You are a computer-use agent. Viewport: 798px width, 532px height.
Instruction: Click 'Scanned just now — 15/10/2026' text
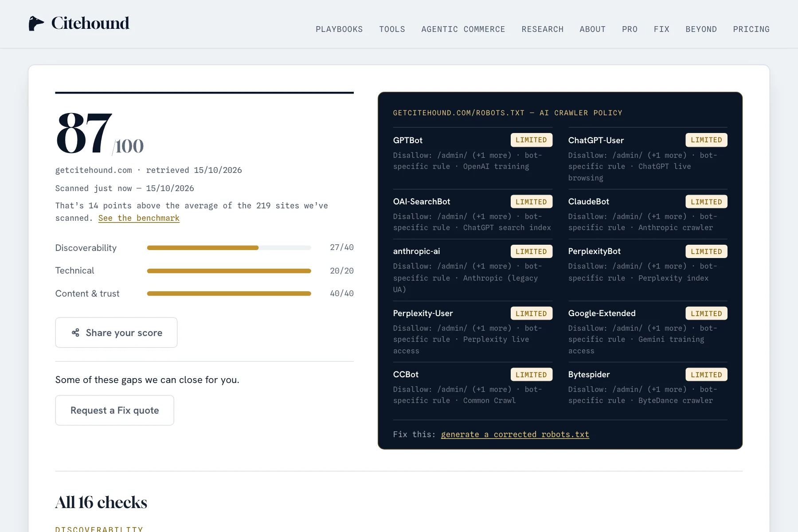[x=125, y=188]
